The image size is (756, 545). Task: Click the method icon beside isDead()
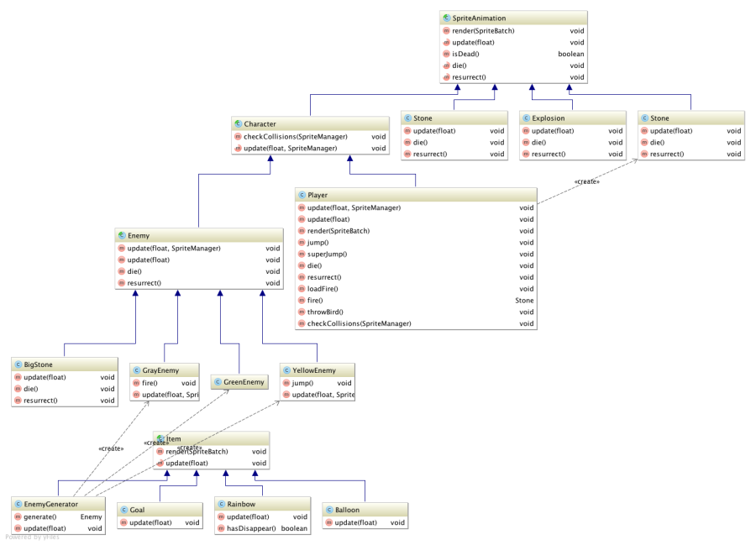[447, 54]
